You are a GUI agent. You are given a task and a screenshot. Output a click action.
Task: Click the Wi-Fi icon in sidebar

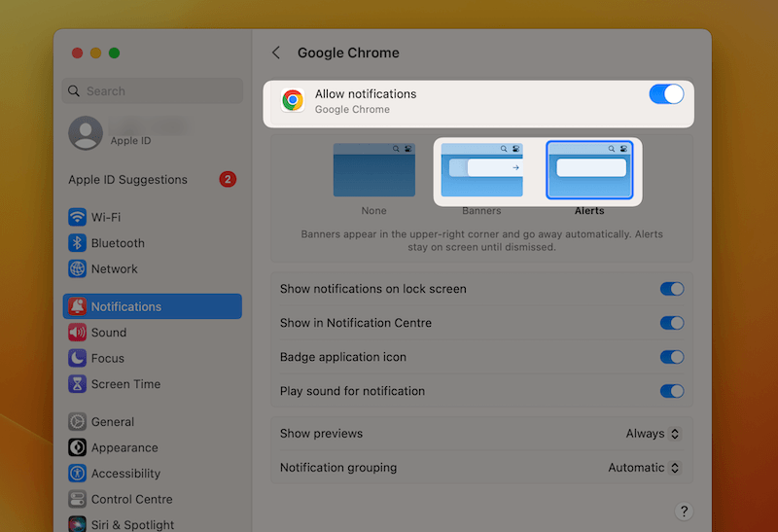point(77,217)
